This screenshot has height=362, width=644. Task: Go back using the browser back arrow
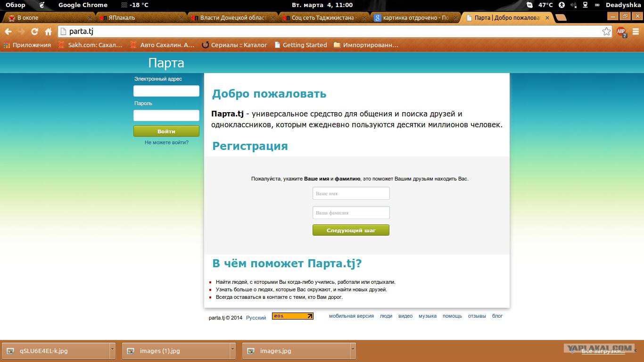[x=8, y=32]
